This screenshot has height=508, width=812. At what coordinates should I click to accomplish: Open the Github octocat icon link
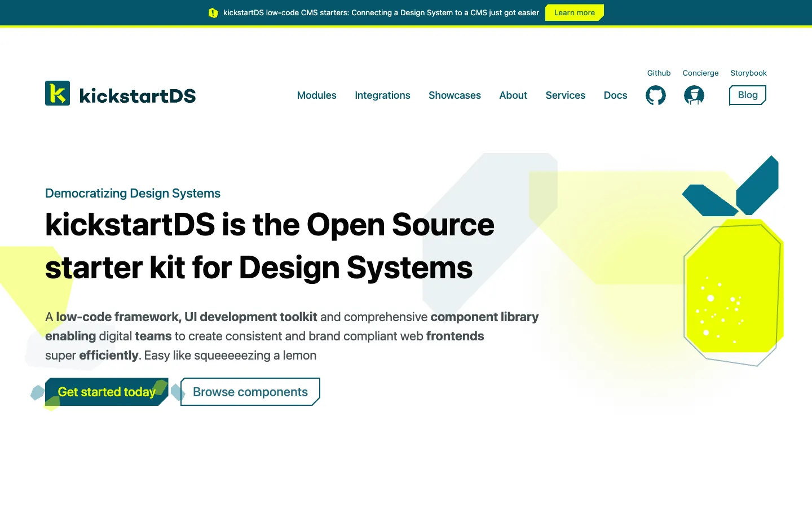tap(656, 95)
